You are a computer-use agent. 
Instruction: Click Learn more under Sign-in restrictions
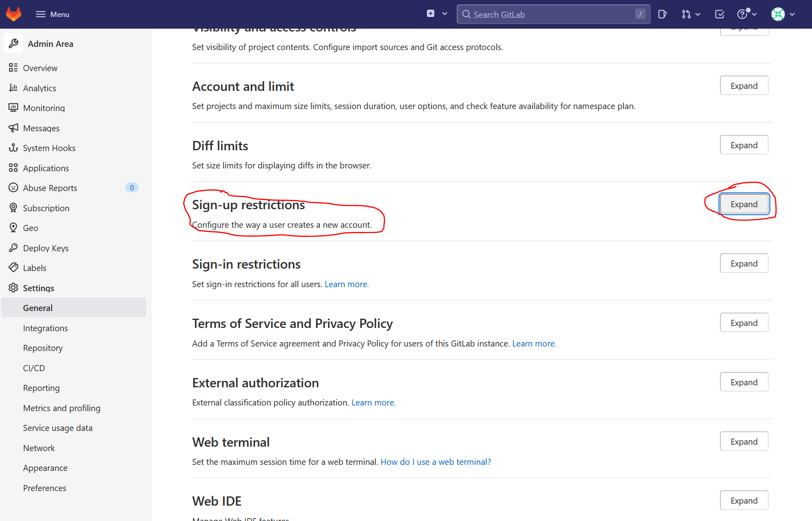pos(346,284)
